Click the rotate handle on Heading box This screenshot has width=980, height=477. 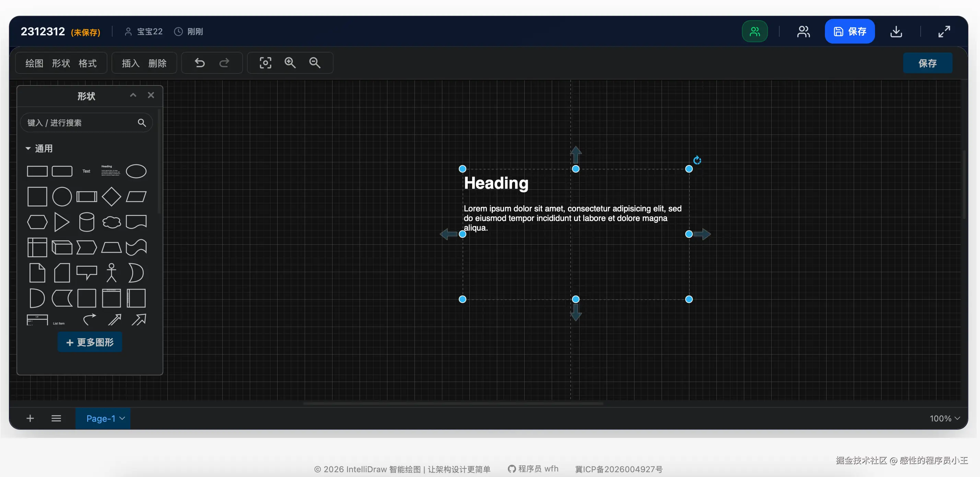697,160
